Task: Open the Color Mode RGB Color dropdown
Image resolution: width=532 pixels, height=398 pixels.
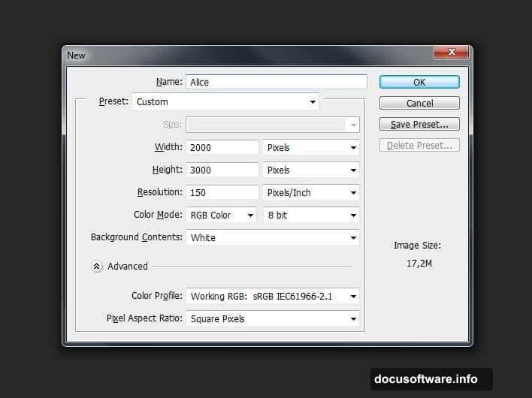Action: pyautogui.click(x=221, y=216)
